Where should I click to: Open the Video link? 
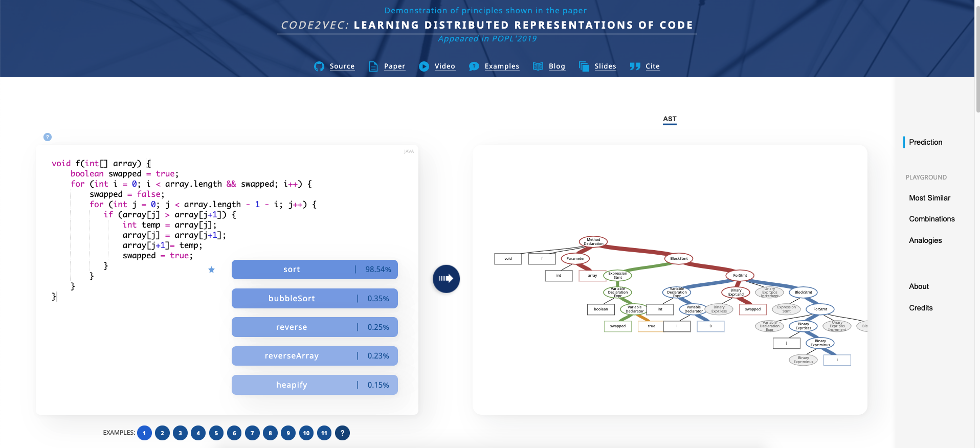(x=445, y=66)
